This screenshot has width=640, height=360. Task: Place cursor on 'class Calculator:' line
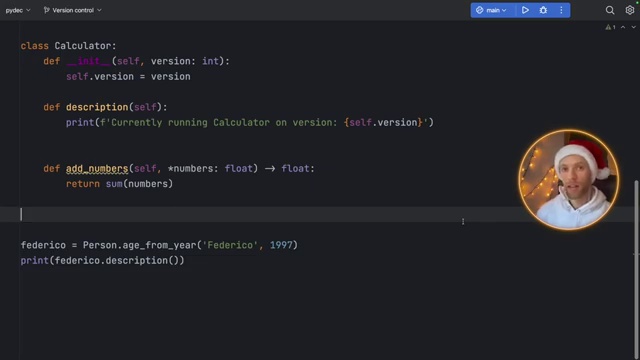[x=69, y=46]
